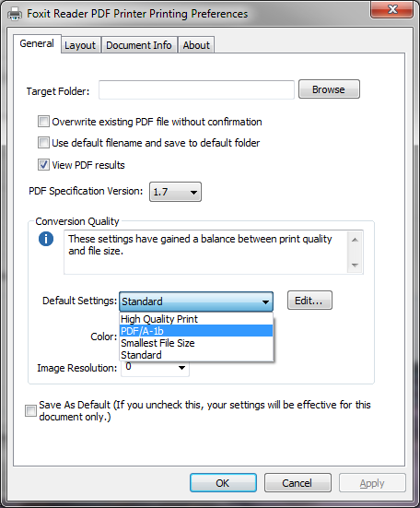
Task: Uncheck View PDF results
Action: [x=43, y=165]
